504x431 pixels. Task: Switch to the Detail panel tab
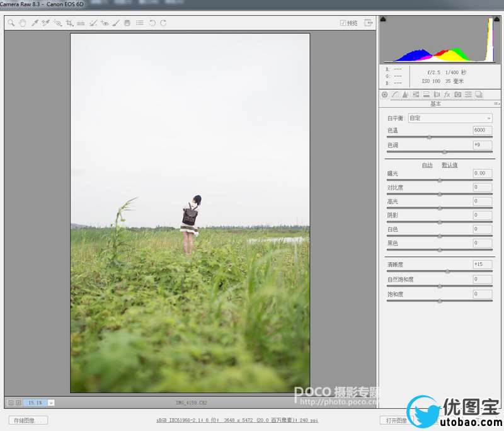pos(405,95)
